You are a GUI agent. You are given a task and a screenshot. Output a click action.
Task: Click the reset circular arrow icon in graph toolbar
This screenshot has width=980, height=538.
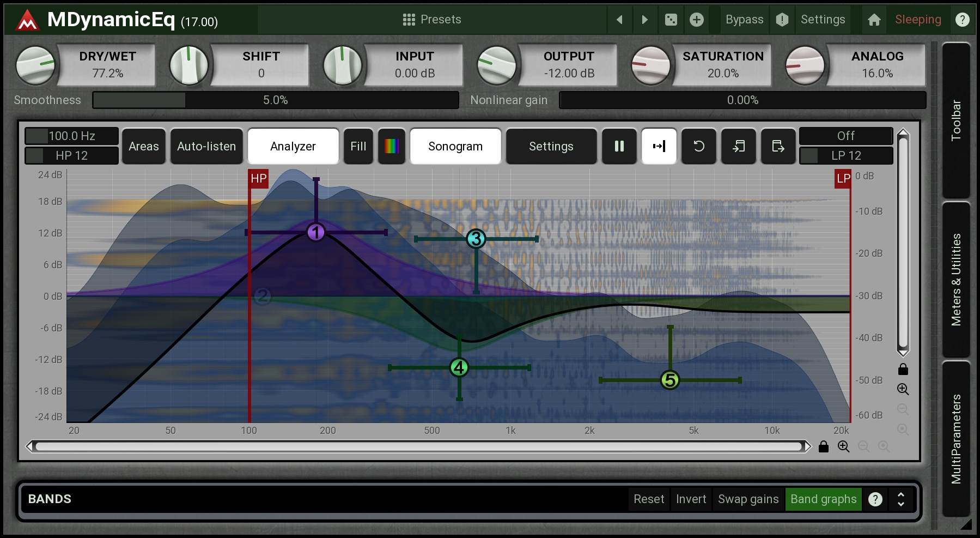point(698,146)
